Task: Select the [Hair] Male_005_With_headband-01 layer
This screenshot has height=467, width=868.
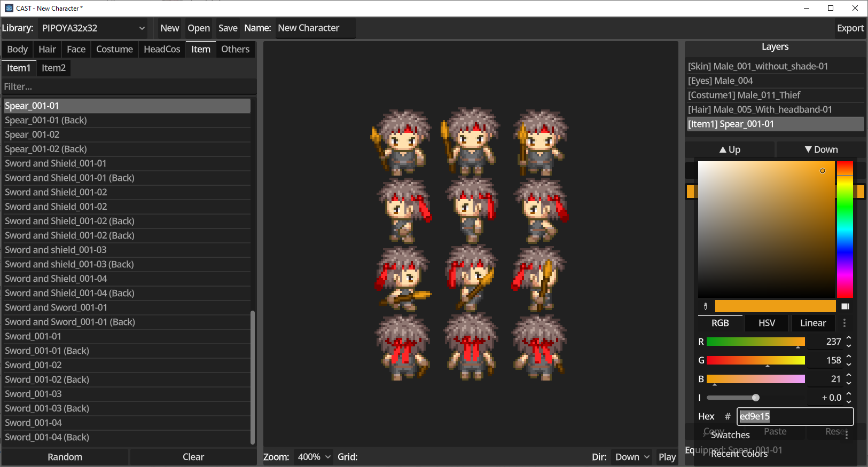Action: (775, 109)
